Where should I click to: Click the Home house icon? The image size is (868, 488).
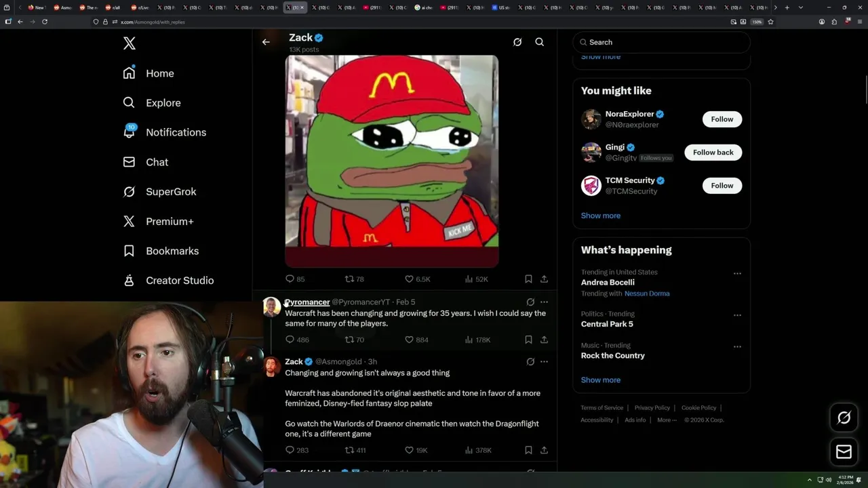click(129, 73)
